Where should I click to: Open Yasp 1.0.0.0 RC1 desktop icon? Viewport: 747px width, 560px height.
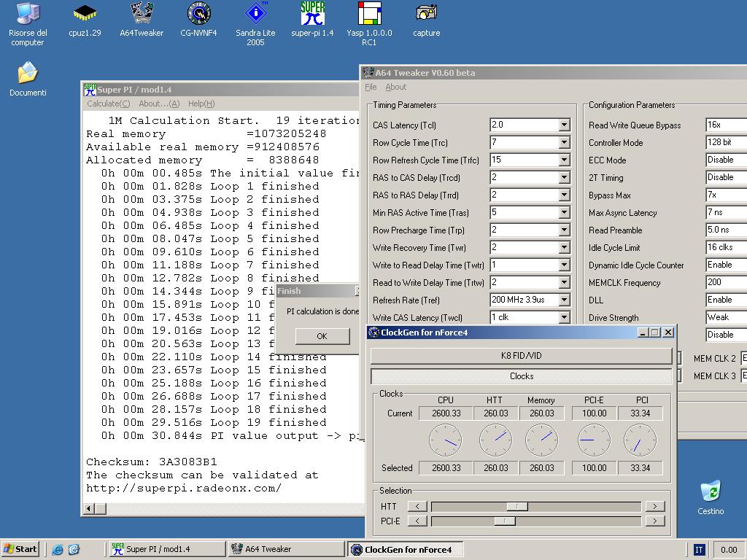369,24
